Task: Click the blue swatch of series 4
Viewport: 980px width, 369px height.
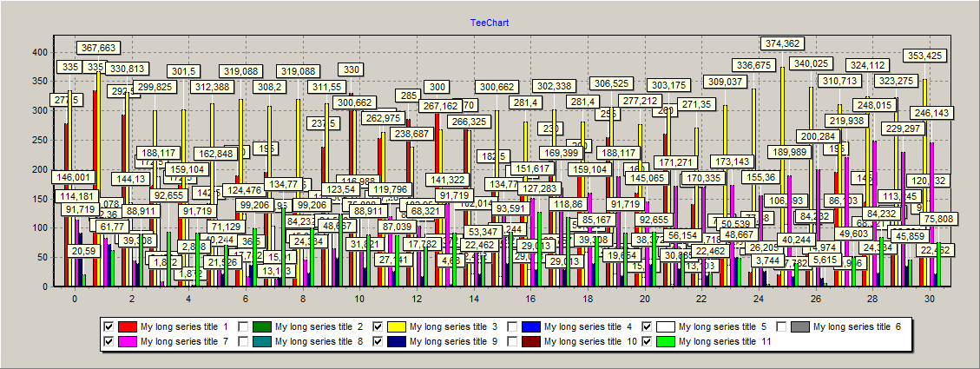Action: 530,326
